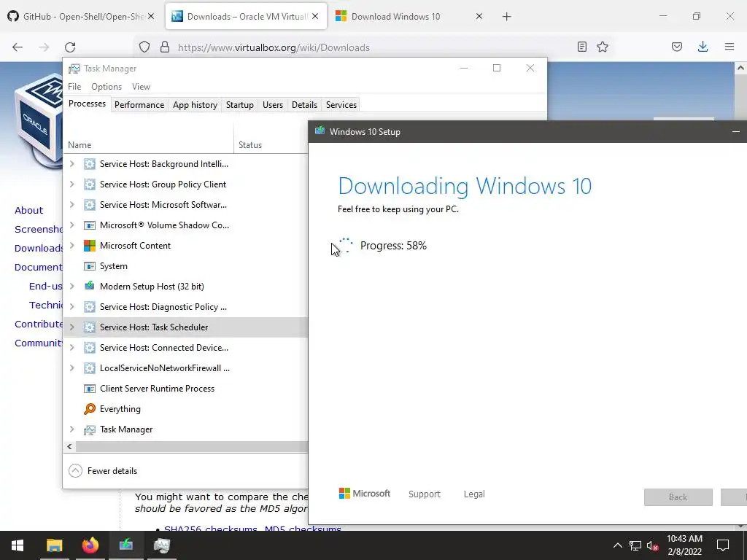
Task: Show hidden system tray icons chevron
Action: coord(617,545)
